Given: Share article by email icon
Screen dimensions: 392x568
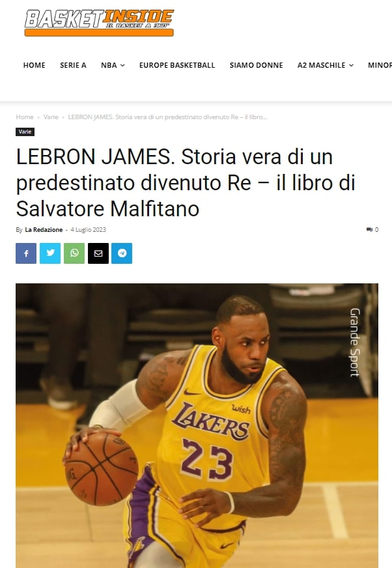Looking at the screenshot, I should pos(98,253).
